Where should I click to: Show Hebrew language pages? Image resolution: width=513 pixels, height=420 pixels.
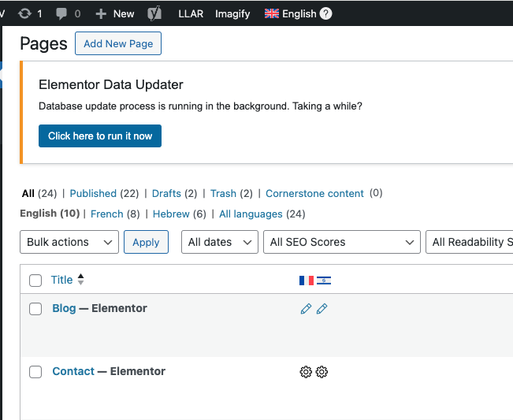click(171, 214)
